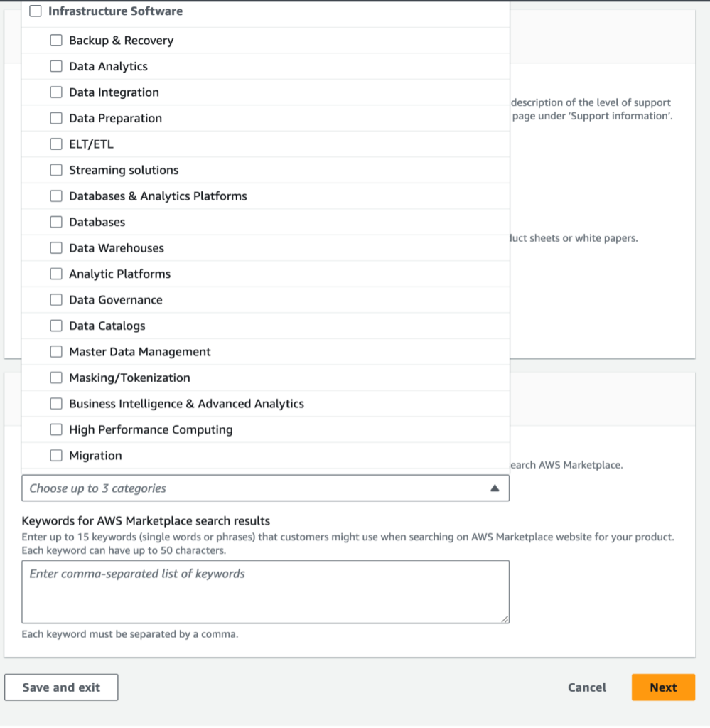
Task: Enable the Data Analytics category
Action: [x=56, y=65]
